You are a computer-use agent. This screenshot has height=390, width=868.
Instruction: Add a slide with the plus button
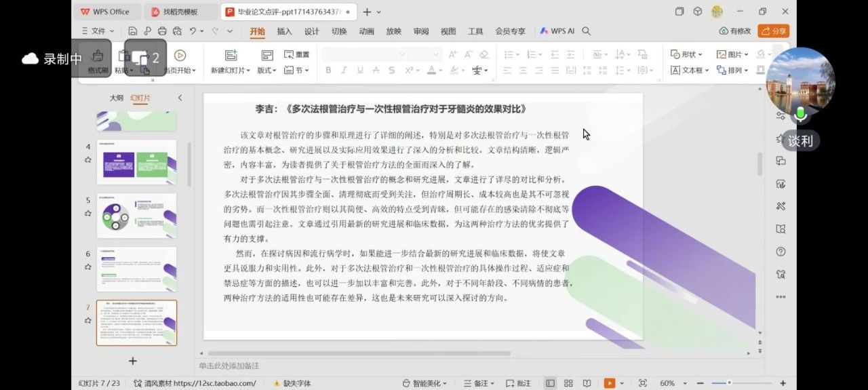tap(133, 361)
